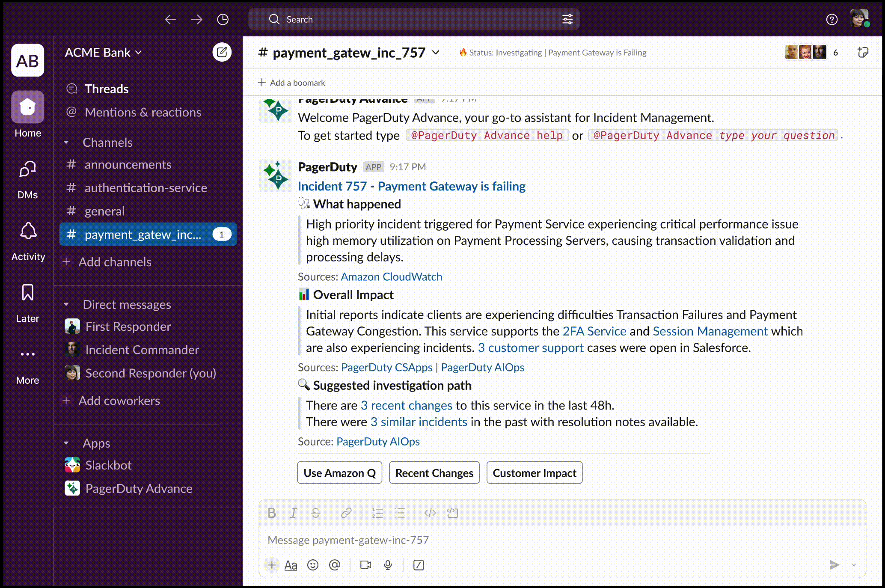Expand the ACME Bank workspace menu
The width and height of the screenshot is (885, 588).
point(103,52)
